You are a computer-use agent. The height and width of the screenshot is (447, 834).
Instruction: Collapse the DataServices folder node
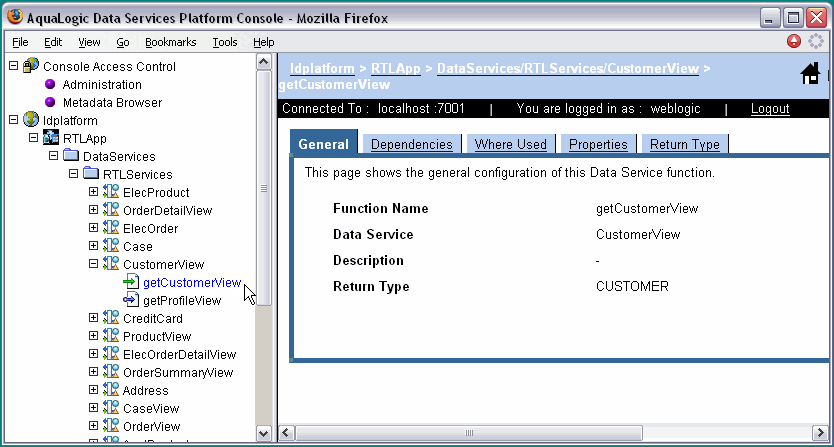[53, 156]
